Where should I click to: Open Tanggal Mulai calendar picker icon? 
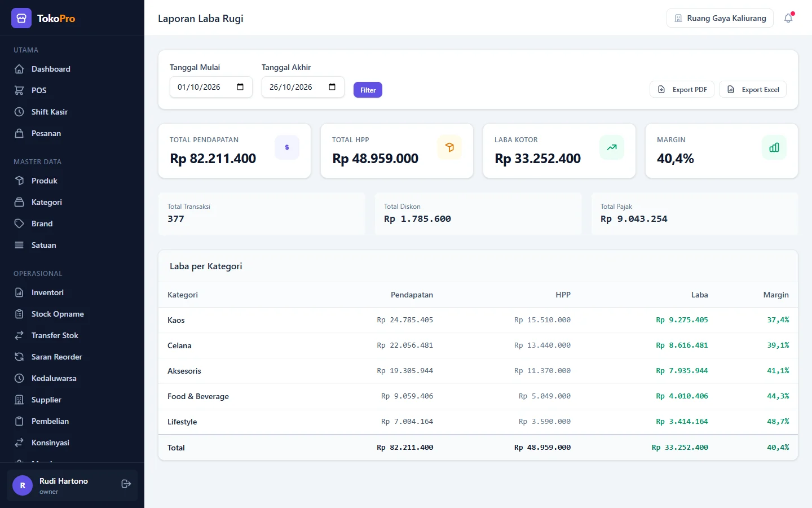click(x=240, y=87)
